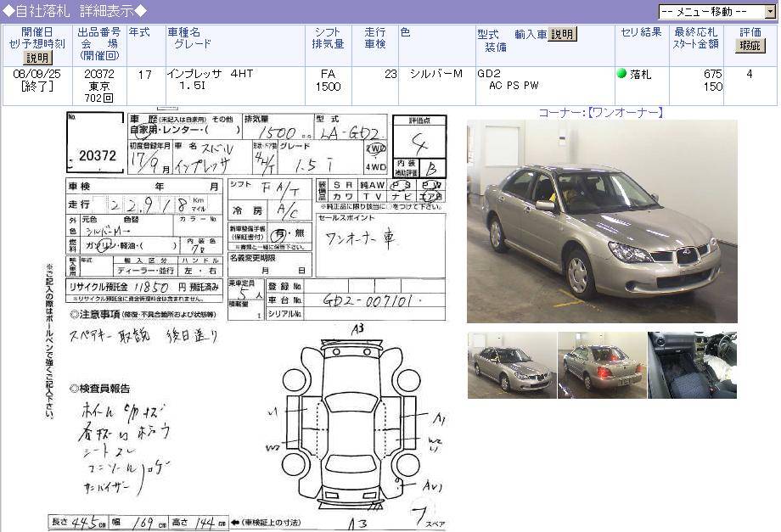Select the model code GD2 in the table
The height and width of the screenshot is (532, 781).
(x=489, y=74)
